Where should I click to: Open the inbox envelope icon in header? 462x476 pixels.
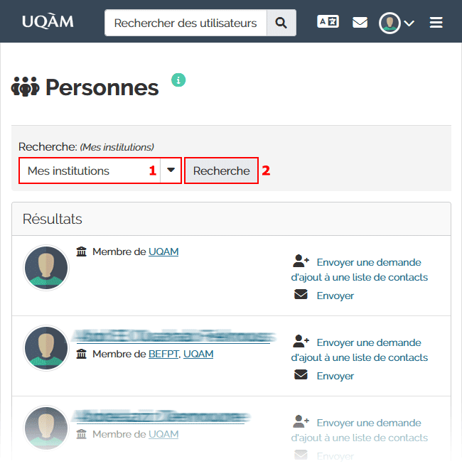tap(360, 23)
